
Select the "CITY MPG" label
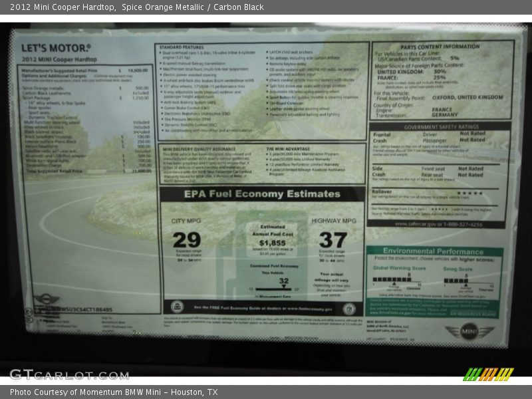pos(186,221)
